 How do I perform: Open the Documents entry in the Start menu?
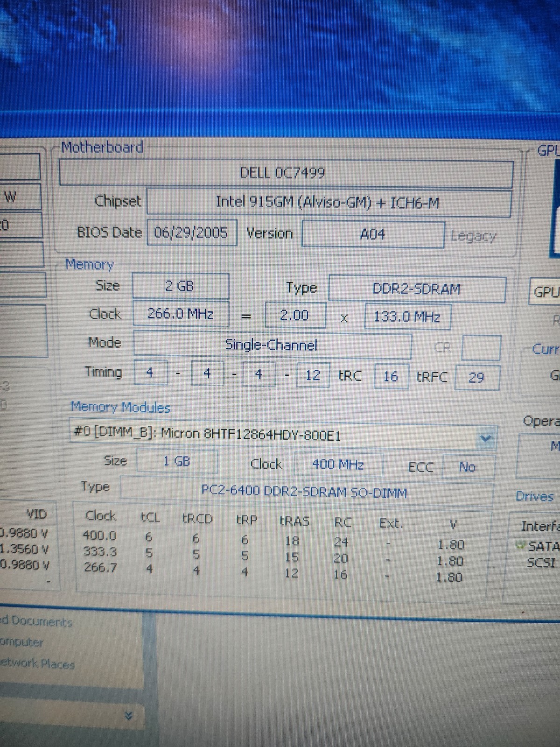(x=36, y=621)
